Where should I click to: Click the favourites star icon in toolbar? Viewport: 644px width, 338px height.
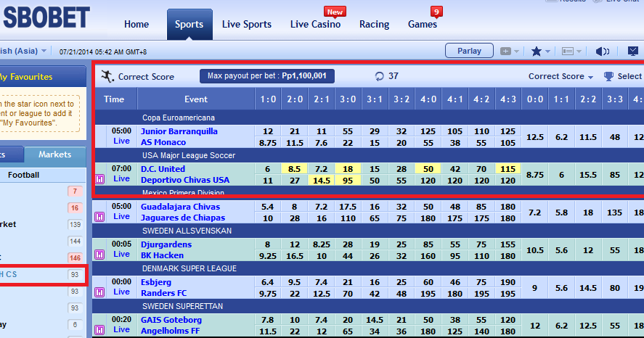536,51
